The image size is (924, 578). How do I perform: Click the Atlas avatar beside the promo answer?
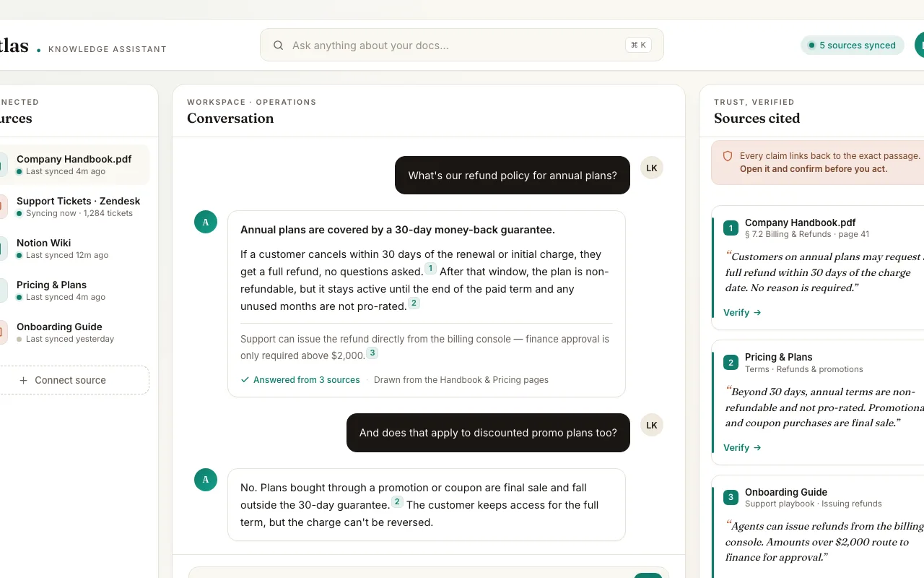pos(206,480)
